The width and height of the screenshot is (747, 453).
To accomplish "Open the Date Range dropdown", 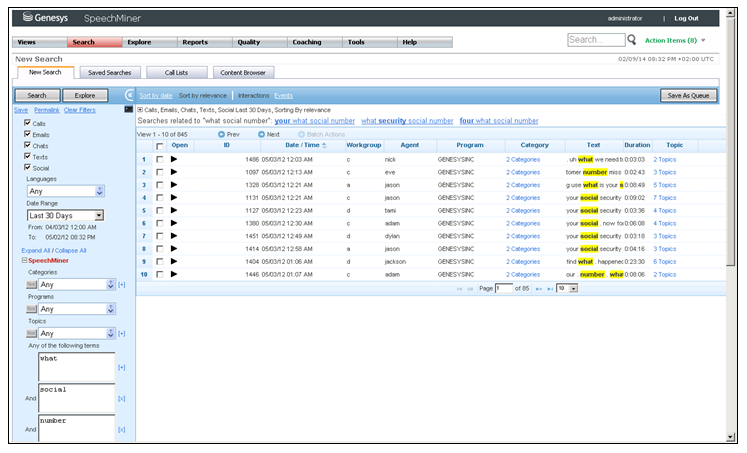I will (x=99, y=215).
